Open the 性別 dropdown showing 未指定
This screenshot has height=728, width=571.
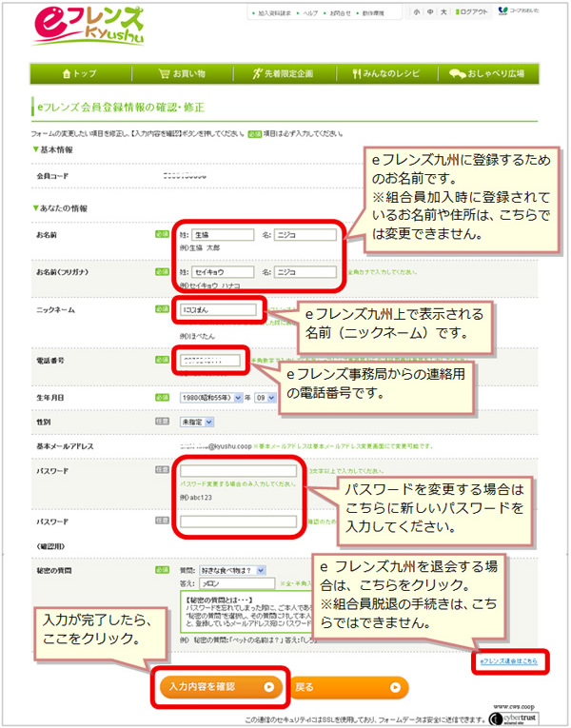[197, 422]
